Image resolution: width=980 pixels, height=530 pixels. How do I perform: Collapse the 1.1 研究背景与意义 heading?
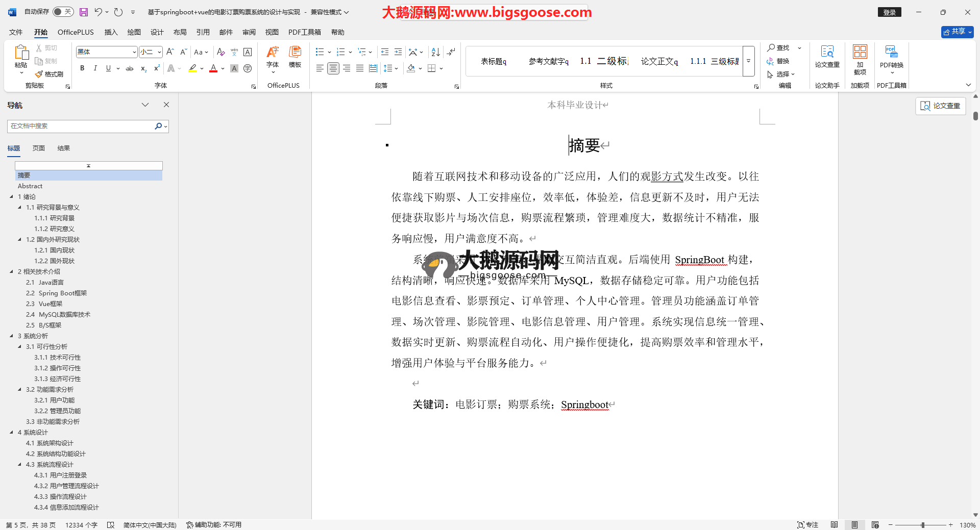coord(20,208)
